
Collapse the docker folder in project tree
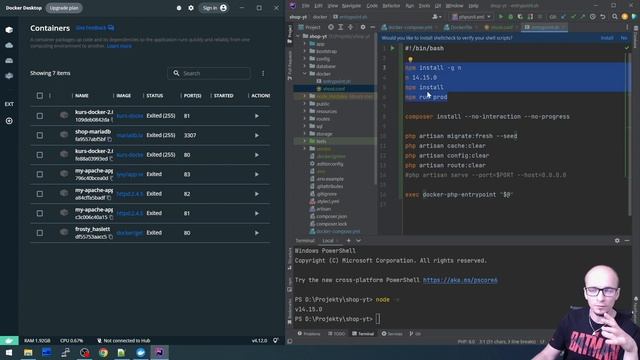coord(304,74)
